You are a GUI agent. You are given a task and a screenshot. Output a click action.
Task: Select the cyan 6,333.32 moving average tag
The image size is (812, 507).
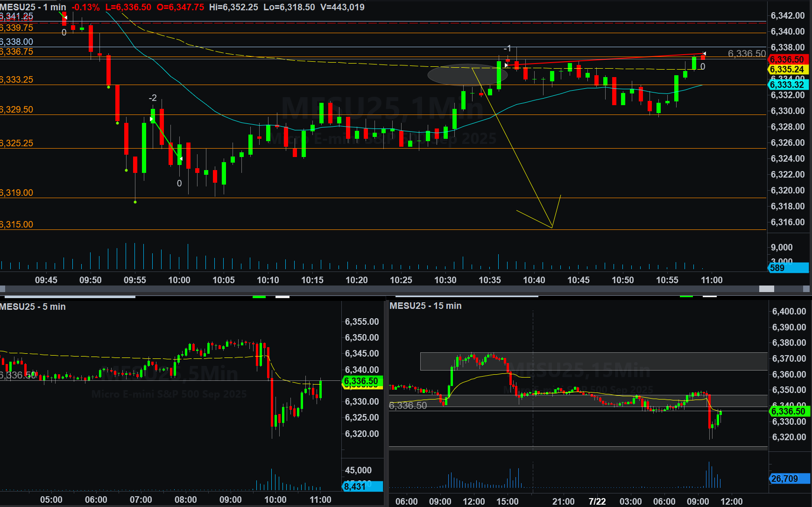click(787, 85)
